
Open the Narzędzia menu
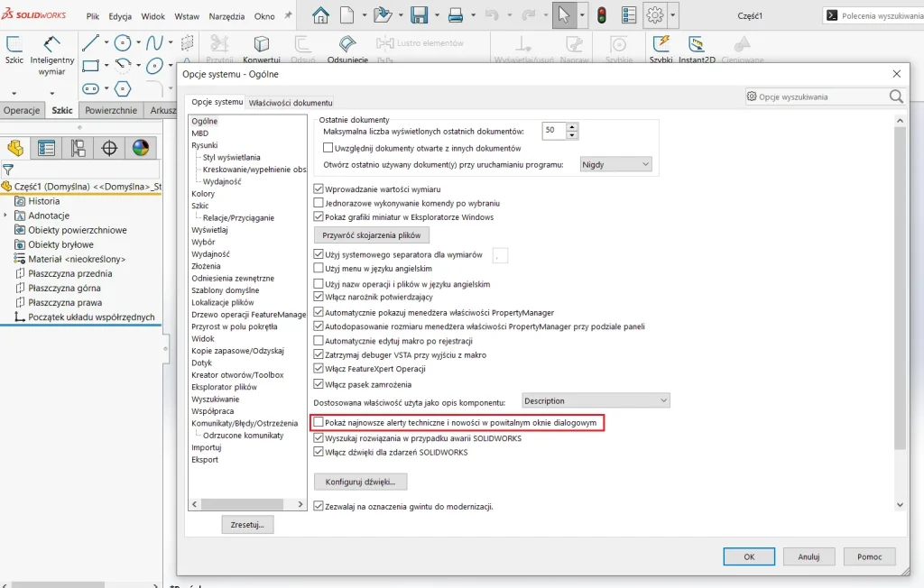pos(226,16)
